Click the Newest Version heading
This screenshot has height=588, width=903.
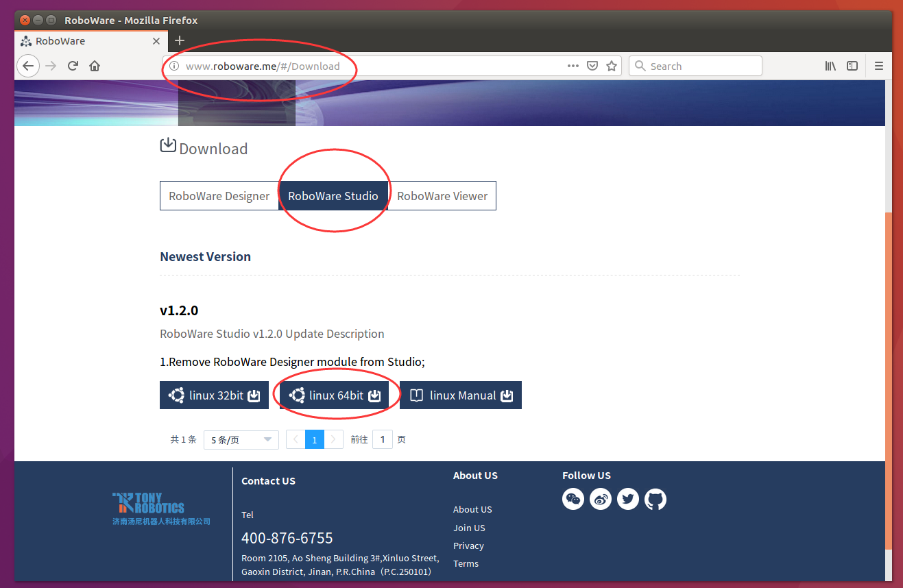(205, 257)
